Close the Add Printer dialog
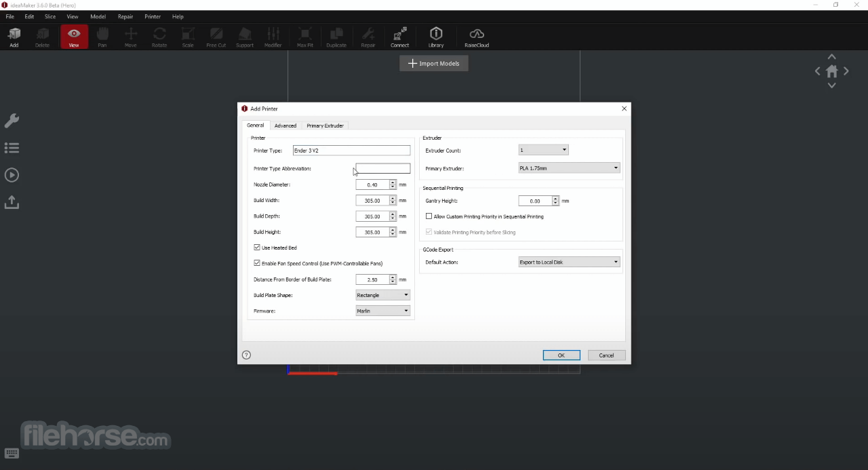The height and width of the screenshot is (470, 868). (x=624, y=109)
